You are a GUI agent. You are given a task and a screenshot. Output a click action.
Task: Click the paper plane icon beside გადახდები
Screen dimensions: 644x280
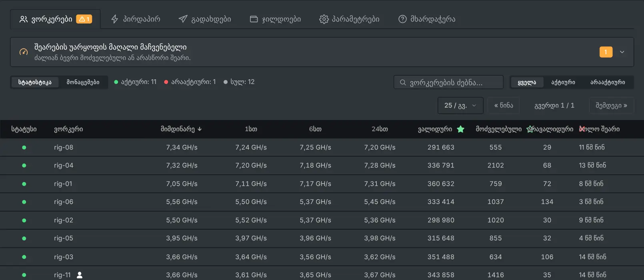[183, 19]
